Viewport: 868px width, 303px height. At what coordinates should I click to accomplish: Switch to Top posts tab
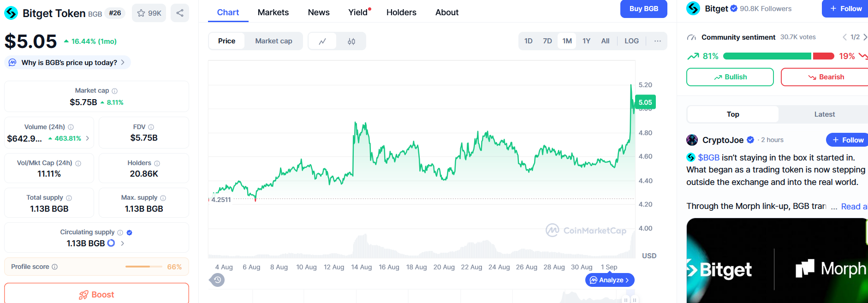point(733,114)
